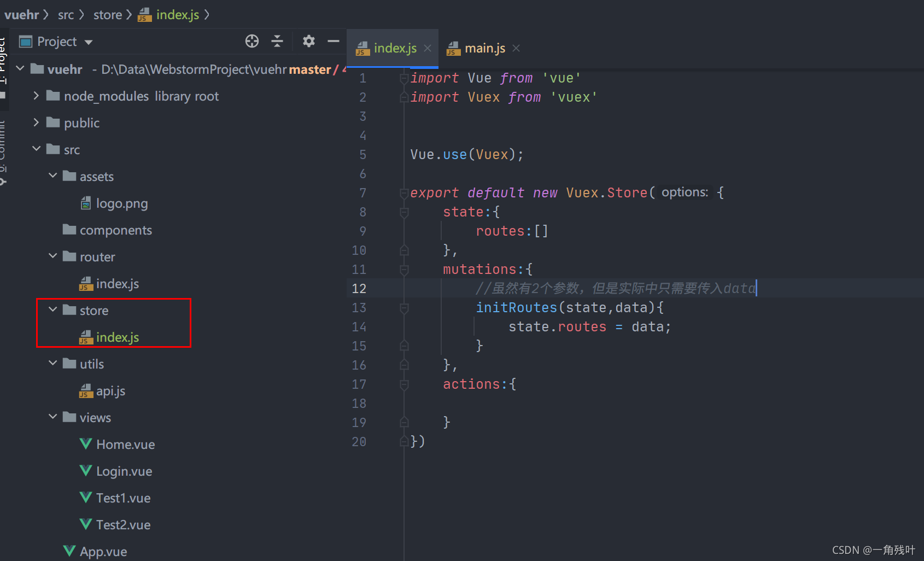Click the assets folder icon
Image resolution: width=924 pixels, height=561 pixels.
pos(69,176)
